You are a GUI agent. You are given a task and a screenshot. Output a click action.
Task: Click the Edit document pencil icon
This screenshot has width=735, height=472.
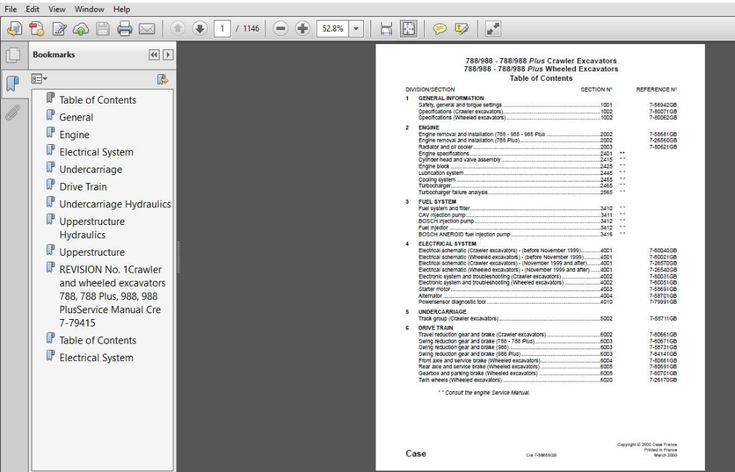59,29
